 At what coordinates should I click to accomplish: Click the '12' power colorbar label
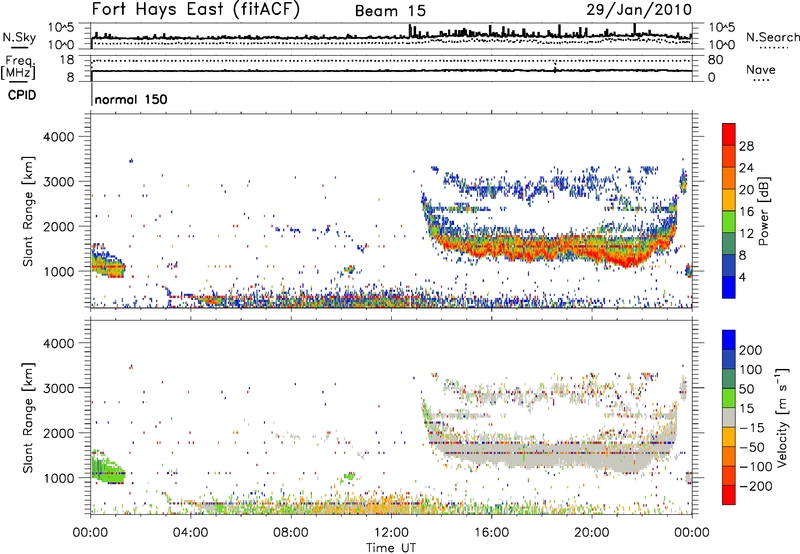746,234
